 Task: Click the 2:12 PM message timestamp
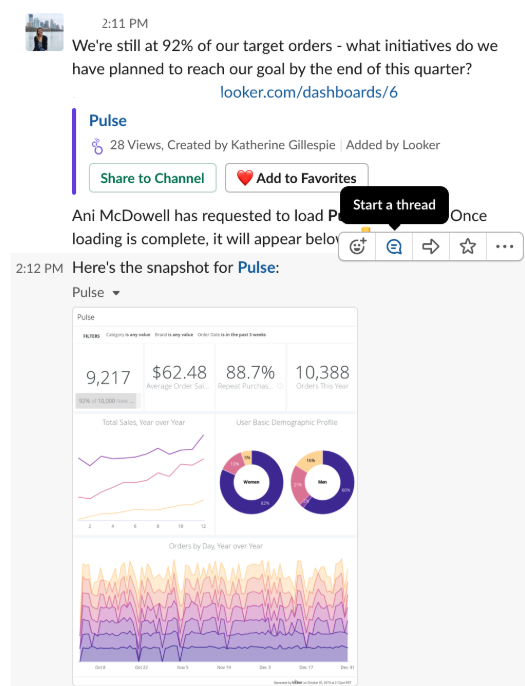(39, 268)
